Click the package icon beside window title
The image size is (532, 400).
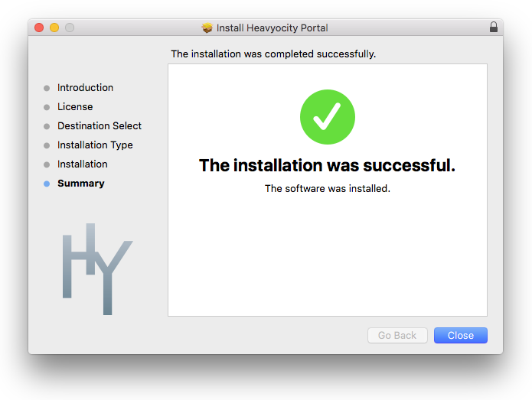[x=207, y=28]
